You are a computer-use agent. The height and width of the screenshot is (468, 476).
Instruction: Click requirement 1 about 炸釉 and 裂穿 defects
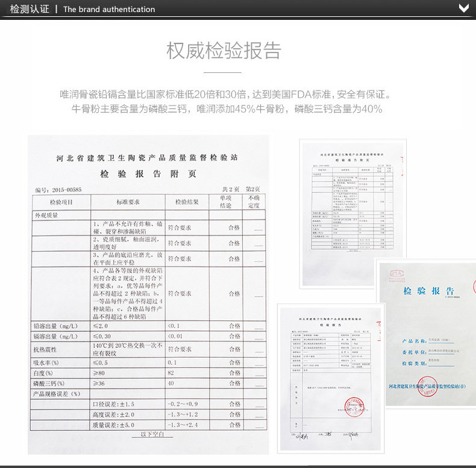point(128,227)
